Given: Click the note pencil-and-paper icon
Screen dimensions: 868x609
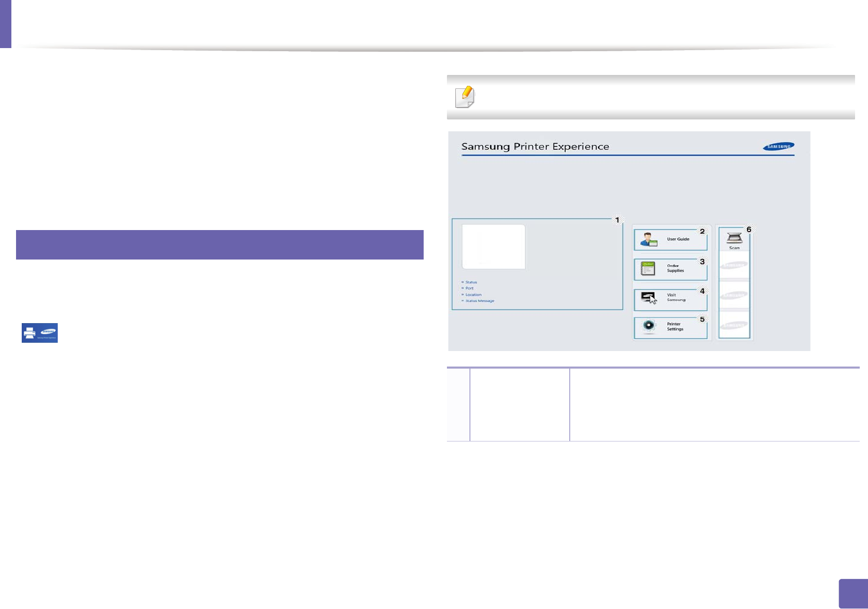Looking at the screenshot, I should point(465,97).
